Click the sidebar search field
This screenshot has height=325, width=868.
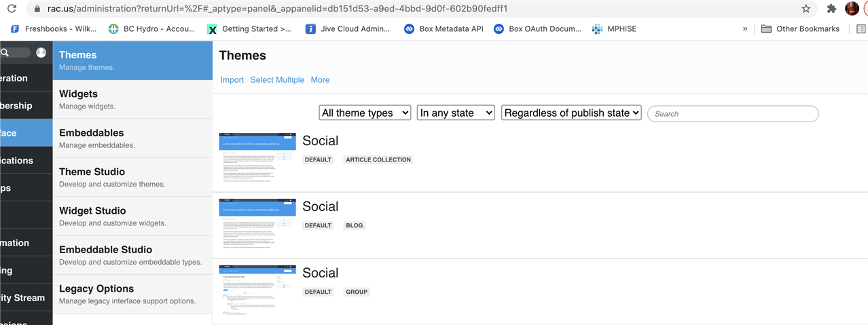tap(15, 52)
